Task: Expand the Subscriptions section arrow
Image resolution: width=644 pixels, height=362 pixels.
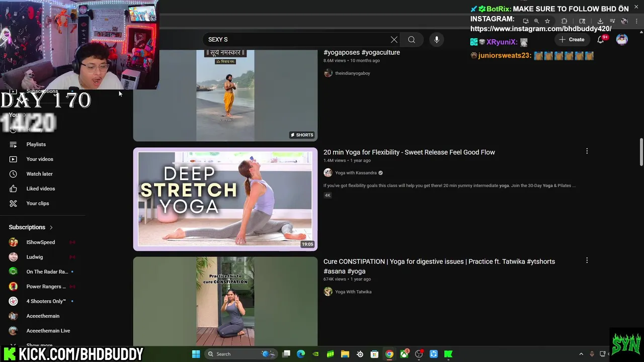Action: pos(51,227)
